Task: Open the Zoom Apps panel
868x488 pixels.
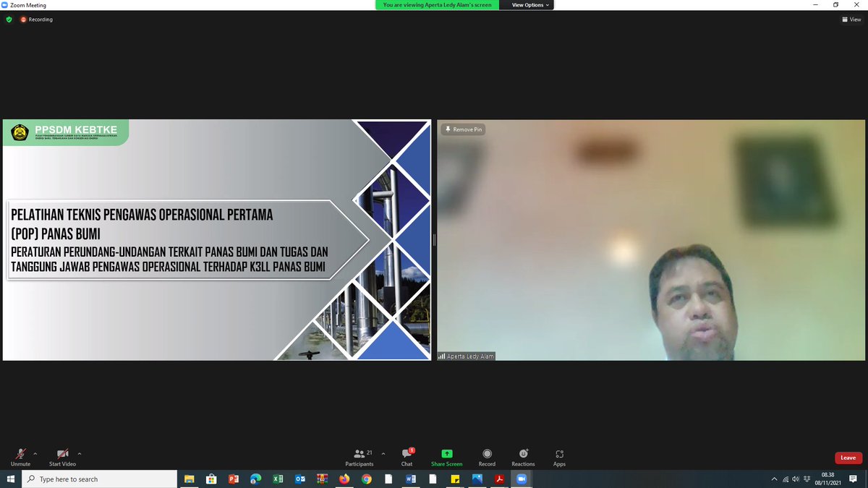Action: point(559,458)
